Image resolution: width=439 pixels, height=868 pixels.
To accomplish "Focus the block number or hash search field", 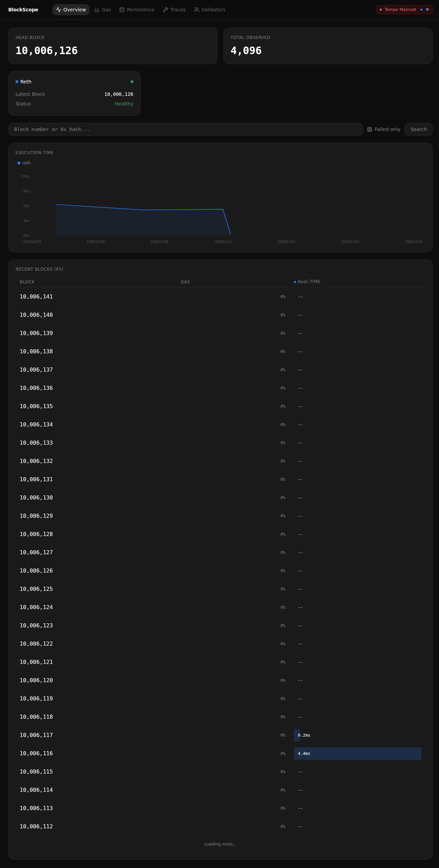I will [x=185, y=129].
